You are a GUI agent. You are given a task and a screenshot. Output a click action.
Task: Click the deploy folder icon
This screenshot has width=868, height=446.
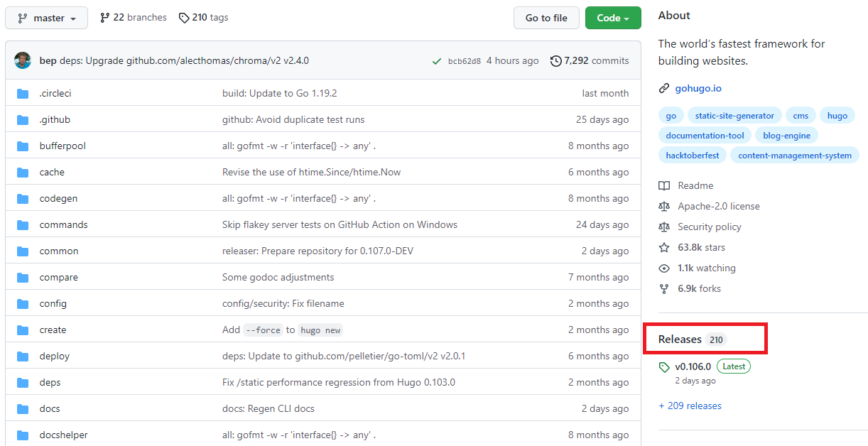tap(23, 356)
